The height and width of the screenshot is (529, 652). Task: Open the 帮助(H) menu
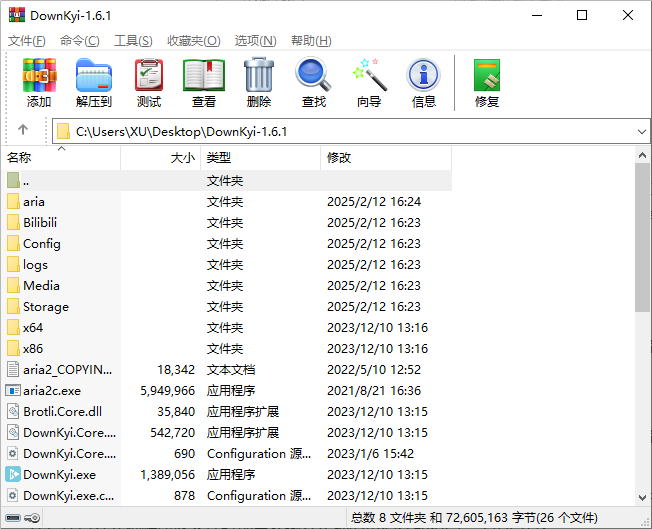point(311,41)
